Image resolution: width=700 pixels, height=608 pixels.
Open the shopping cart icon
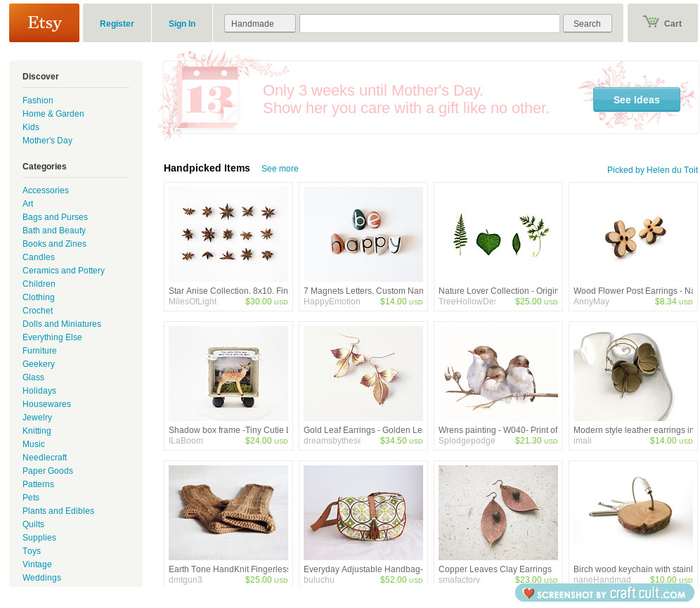pos(651,22)
